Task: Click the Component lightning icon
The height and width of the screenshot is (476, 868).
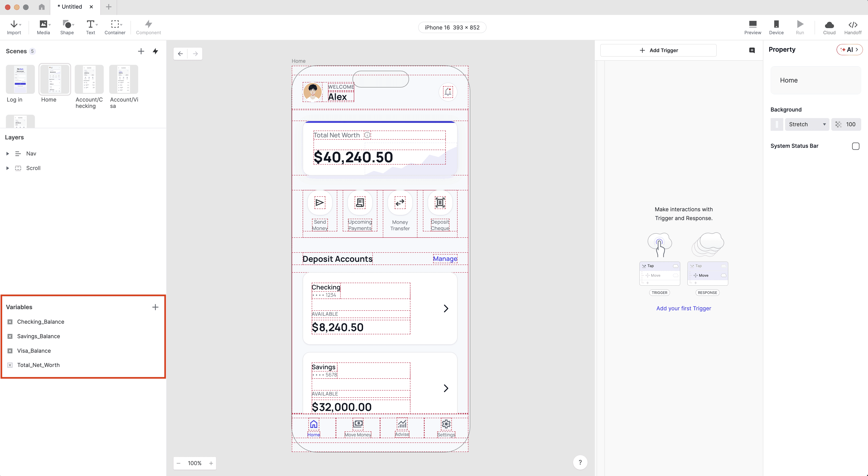Action: [x=148, y=24]
